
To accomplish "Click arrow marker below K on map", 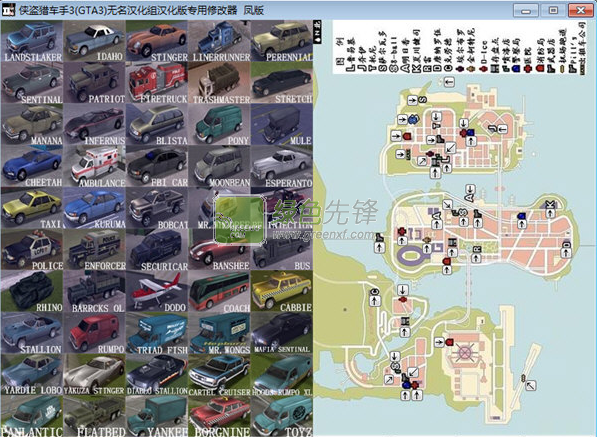I will (x=549, y=213).
